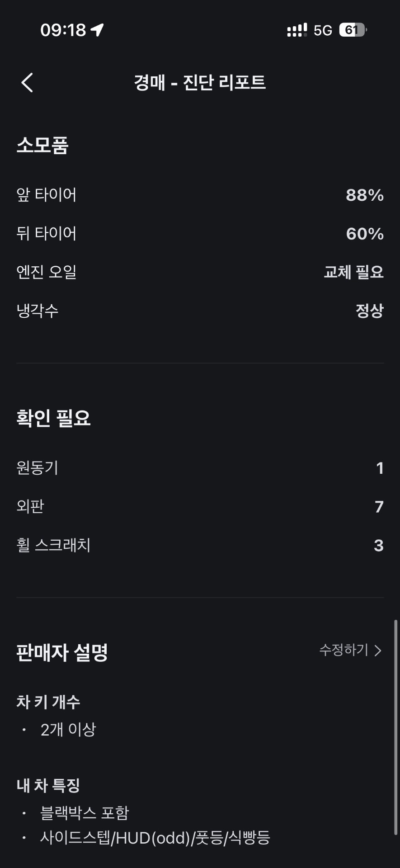400x868 pixels.
Task: Tap the cellular signal bars icon
Action: (x=296, y=30)
